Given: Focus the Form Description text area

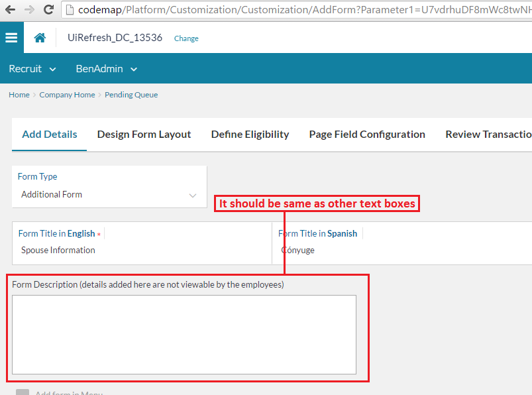Looking at the screenshot, I should pyautogui.click(x=184, y=335).
